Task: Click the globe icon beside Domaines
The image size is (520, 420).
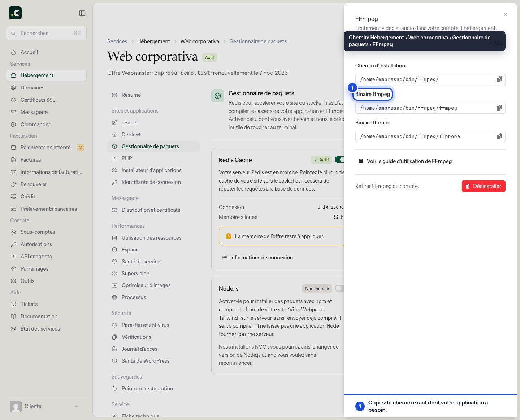Action: coord(13,88)
